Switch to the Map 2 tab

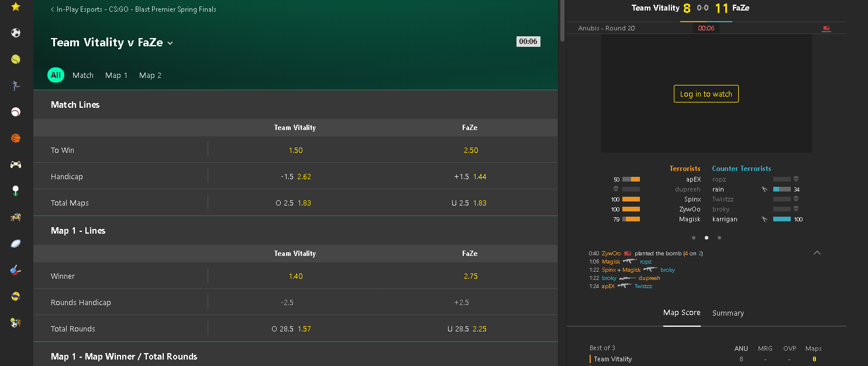pyautogui.click(x=150, y=76)
